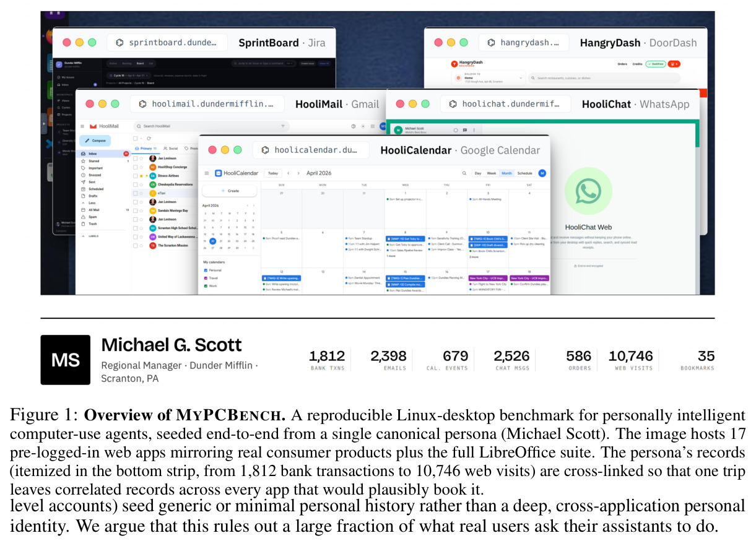
Task: Switch HooliCalendar to Day view
Action: [478, 173]
